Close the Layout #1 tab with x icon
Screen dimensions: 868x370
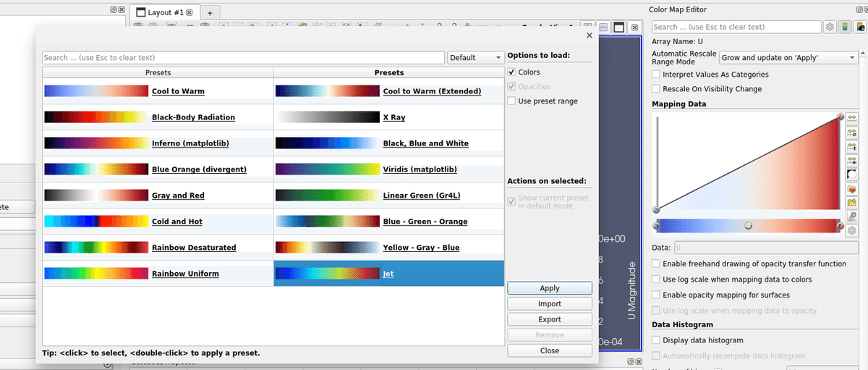click(190, 12)
